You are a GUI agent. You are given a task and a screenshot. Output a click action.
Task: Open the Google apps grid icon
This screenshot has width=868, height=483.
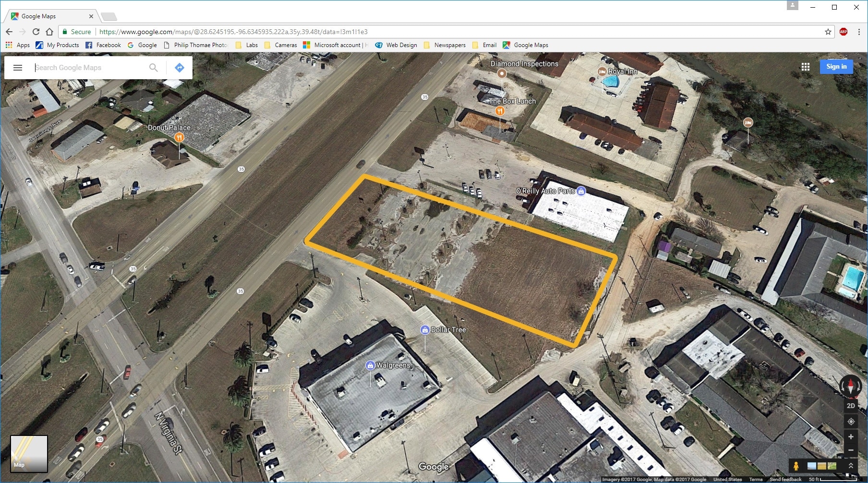806,66
